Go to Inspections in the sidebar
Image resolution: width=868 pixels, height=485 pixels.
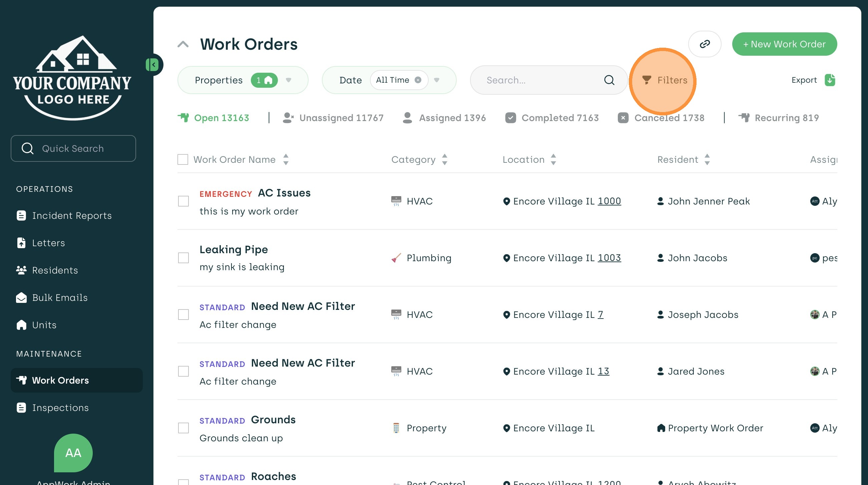[60, 408]
